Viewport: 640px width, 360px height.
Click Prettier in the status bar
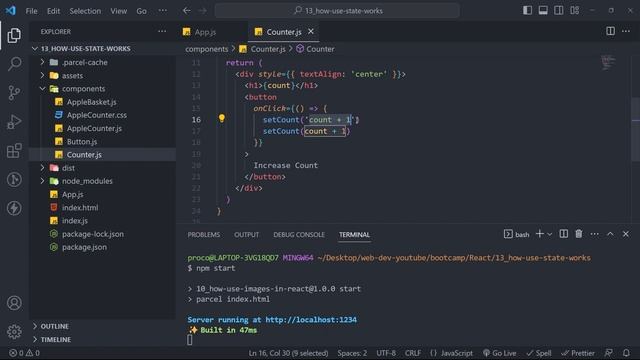coord(578,353)
